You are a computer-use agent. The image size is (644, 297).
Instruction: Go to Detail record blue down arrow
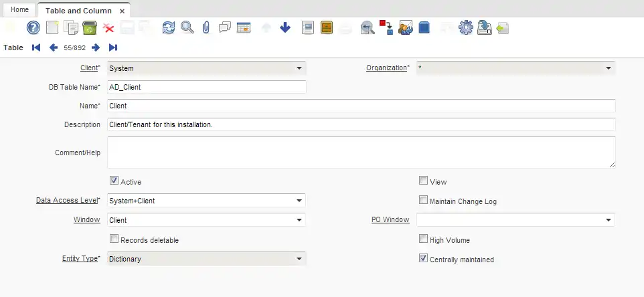(x=285, y=28)
